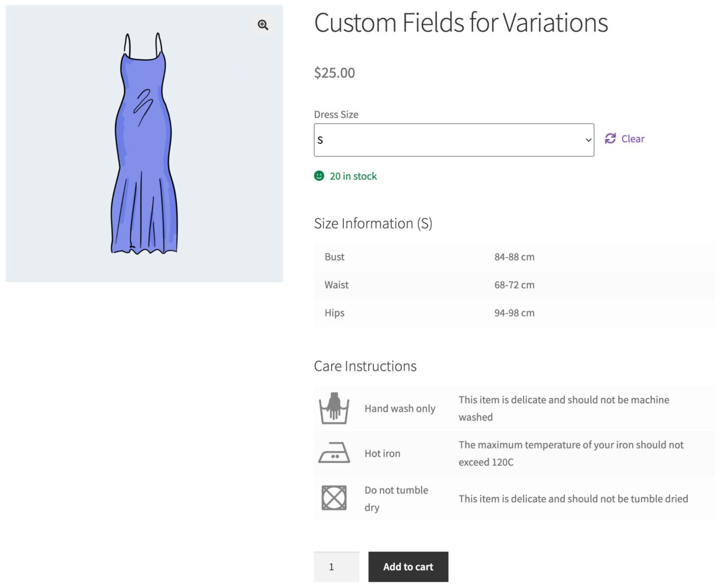Click the Add to cart button
The image size is (723, 588).
pos(408,566)
